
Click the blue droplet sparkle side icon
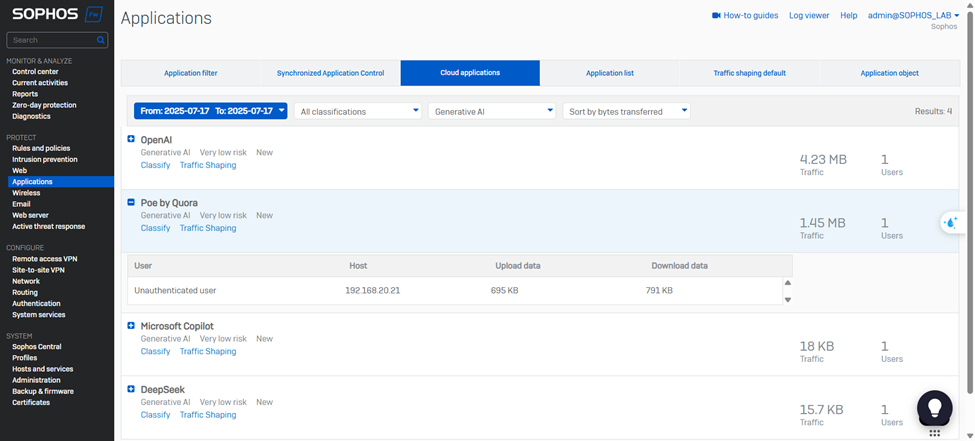click(951, 222)
